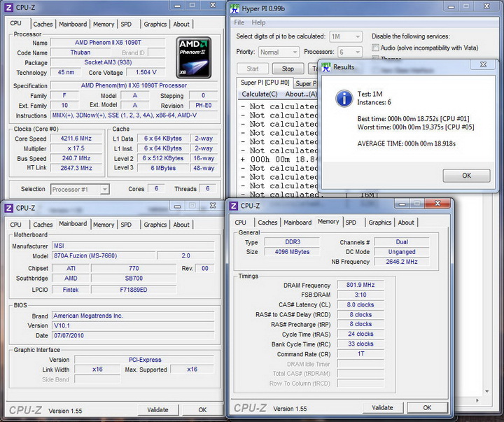Switch to SPD tab in the processor CPU-Z window
This screenshot has height=422, width=504.
point(126,24)
